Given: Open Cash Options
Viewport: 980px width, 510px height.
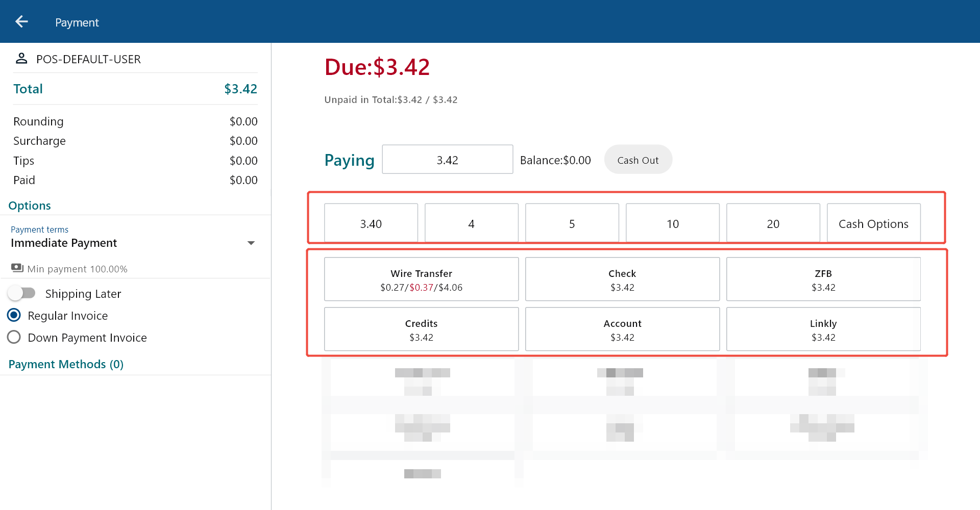Looking at the screenshot, I should click(873, 223).
